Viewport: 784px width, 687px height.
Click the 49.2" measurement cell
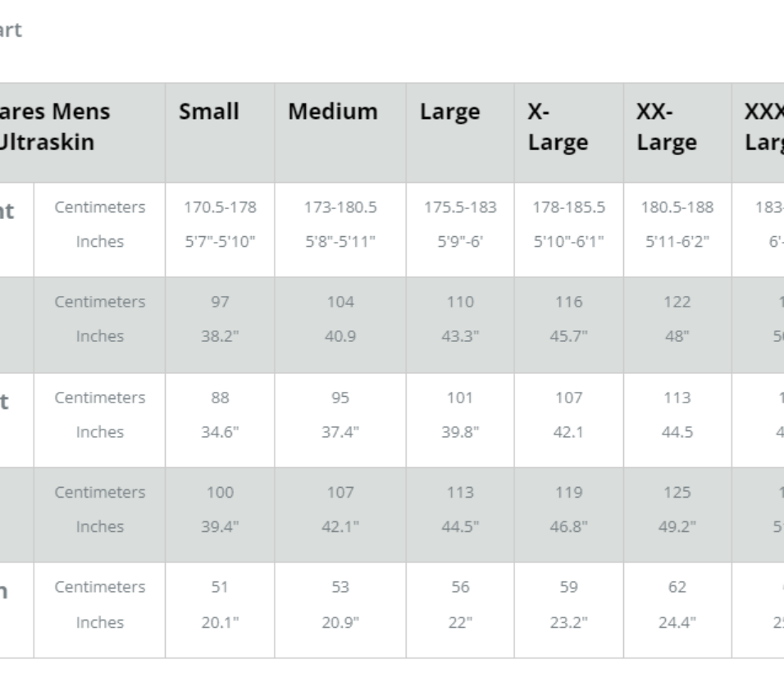click(677, 526)
